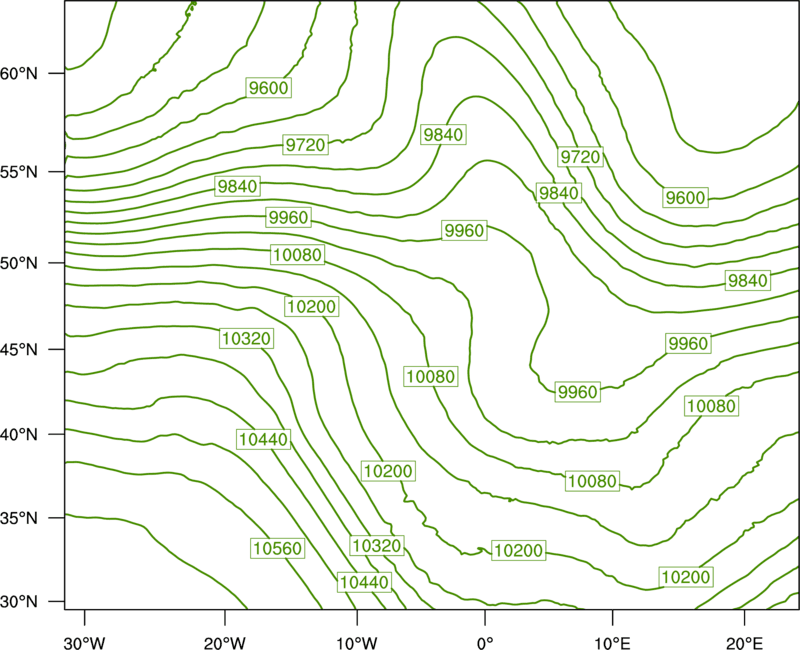Screen dimensions: 800x650
Task: Click the 10200 label at the bottom right
Action: [x=686, y=577]
